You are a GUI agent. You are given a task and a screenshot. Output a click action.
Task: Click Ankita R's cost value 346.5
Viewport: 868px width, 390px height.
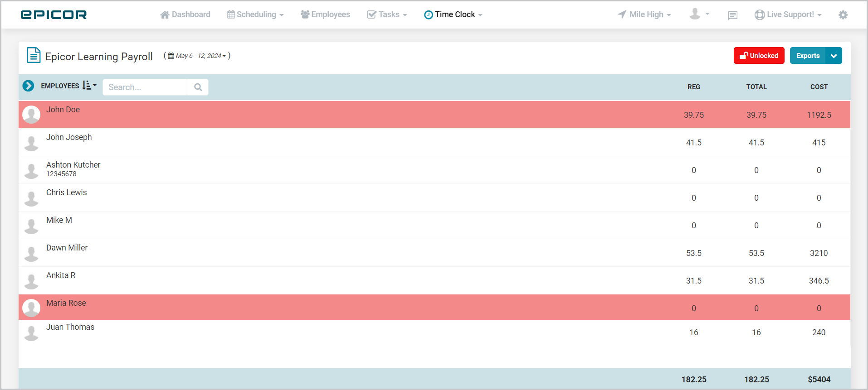point(819,281)
